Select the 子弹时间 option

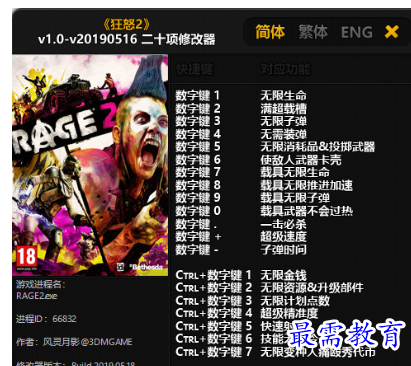click(x=283, y=249)
